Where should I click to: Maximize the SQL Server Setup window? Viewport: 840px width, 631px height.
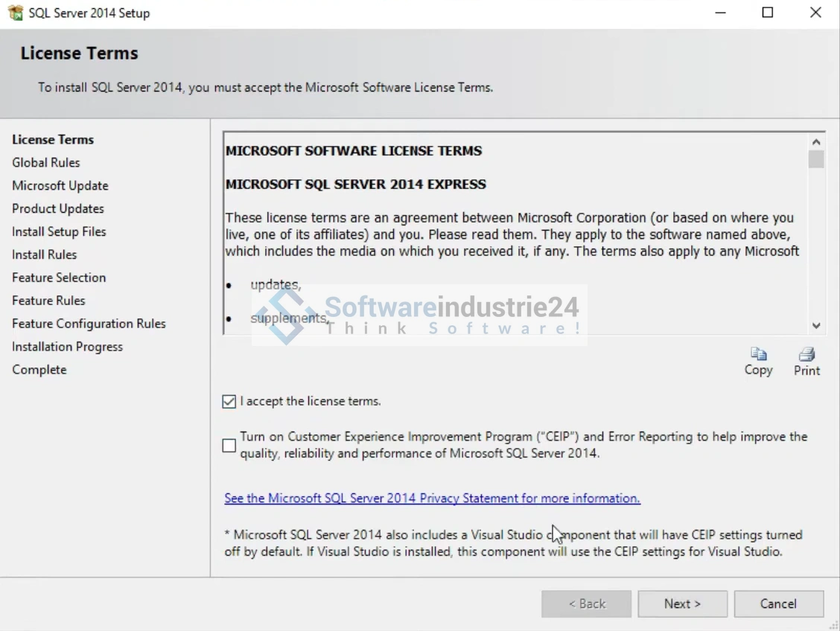pos(768,13)
